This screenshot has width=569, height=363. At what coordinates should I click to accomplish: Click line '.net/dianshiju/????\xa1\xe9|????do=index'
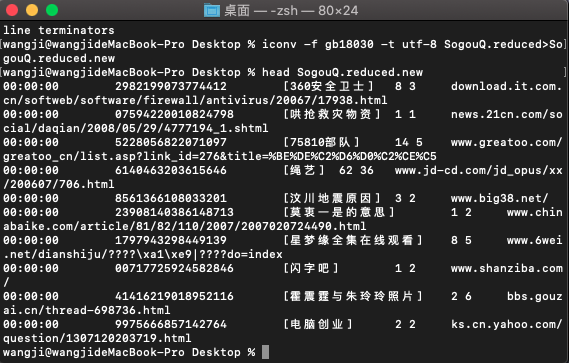click(x=143, y=254)
